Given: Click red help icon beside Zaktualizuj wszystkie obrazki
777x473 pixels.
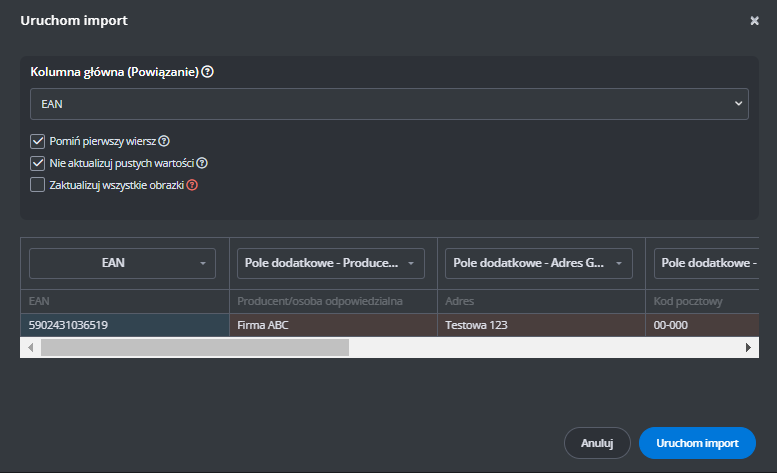Looking at the screenshot, I should pos(192,185).
